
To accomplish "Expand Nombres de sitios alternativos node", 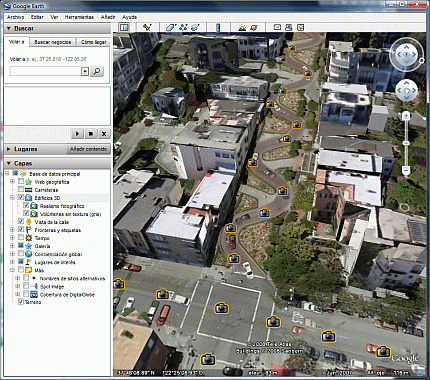I will coord(18,278).
